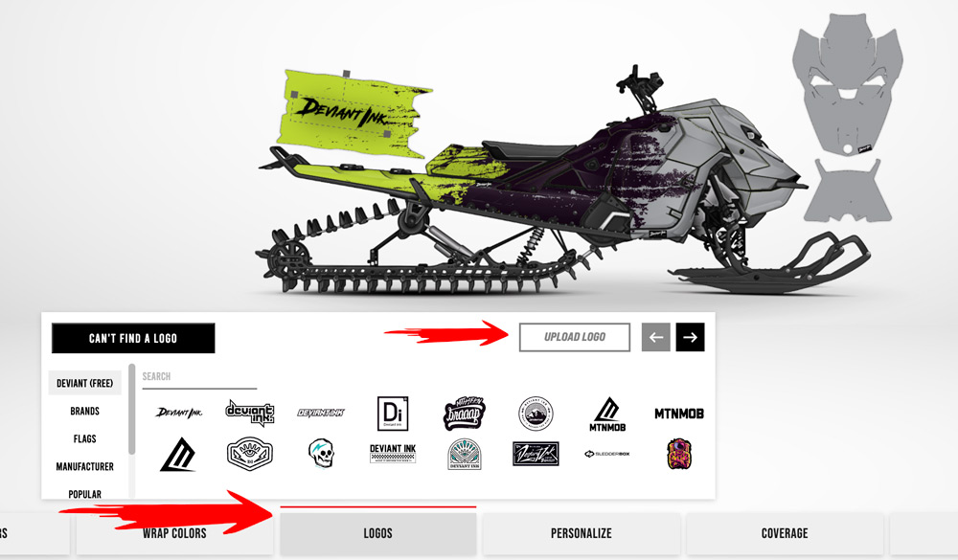
Task: Choose the round mountain emblem logo
Action: pos(536,414)
